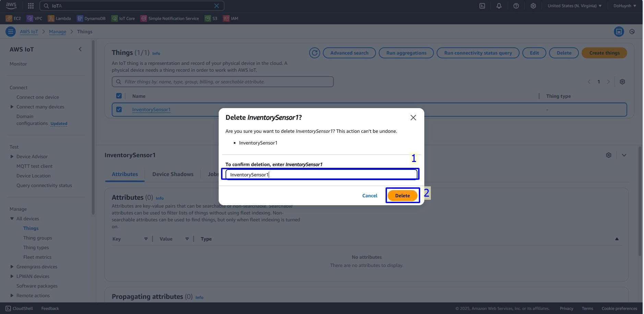Launch CloudShell from the top bar icon
Image resolution: width=644 pixels, height=314 pixels.
[482, 6]
